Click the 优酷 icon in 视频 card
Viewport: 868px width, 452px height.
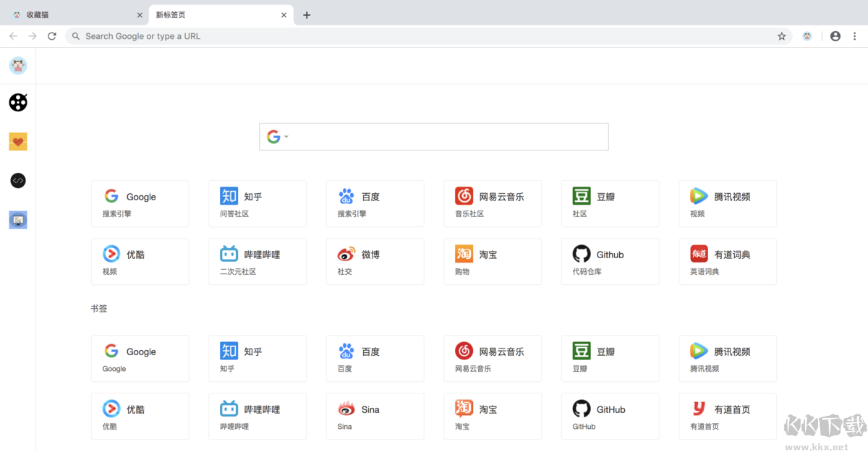click(x=111, y=254)
